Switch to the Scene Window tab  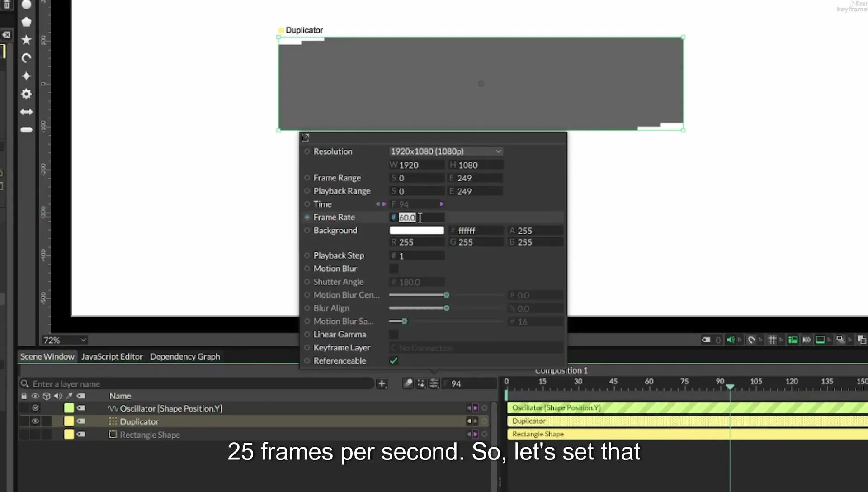(x=47, y=356)
